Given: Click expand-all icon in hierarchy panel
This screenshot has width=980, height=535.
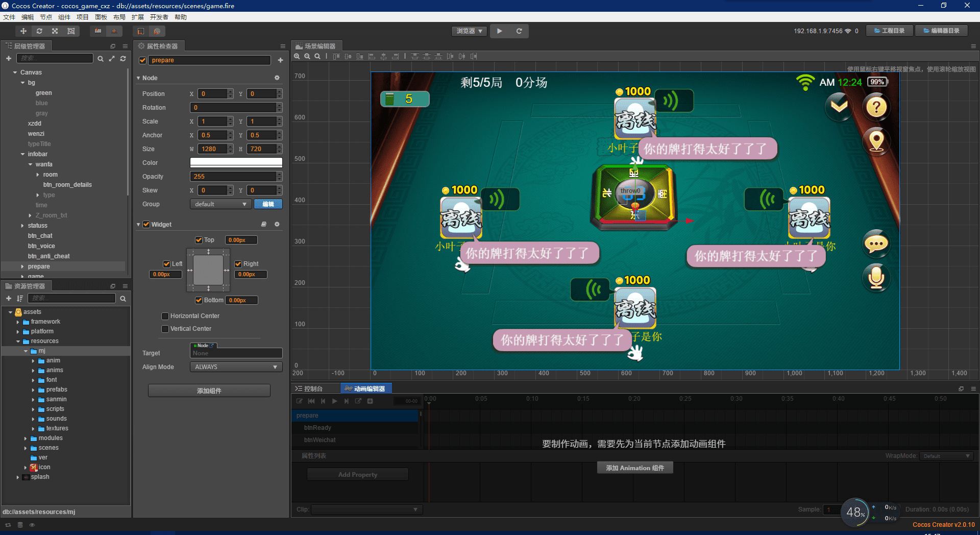Looking at the screenshot, I should click(x=112, y=59).
